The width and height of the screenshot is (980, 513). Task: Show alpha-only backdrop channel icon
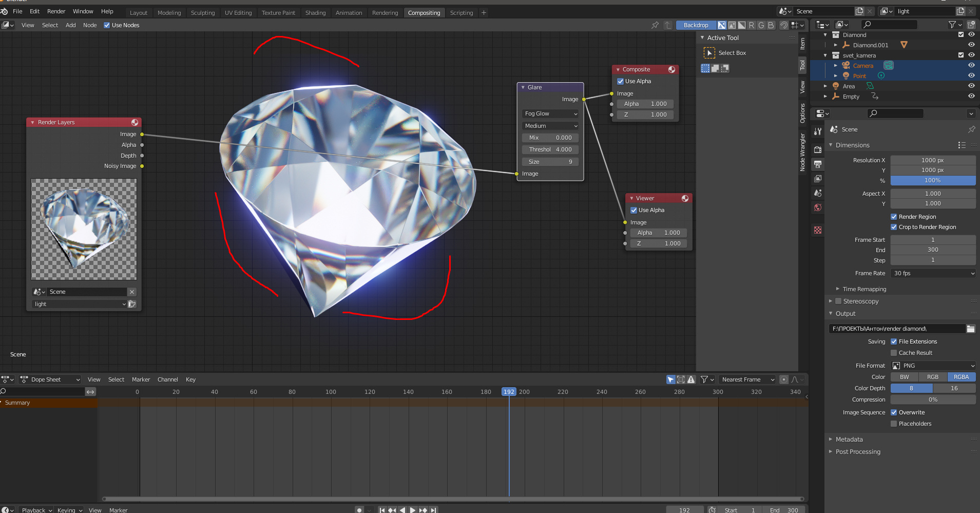pos(742,25)
